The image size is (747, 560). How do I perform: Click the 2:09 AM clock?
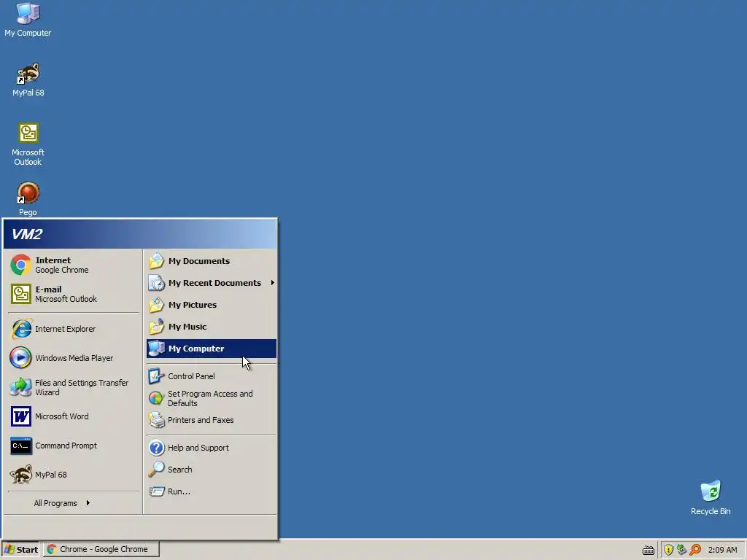(x=722, y=550)
